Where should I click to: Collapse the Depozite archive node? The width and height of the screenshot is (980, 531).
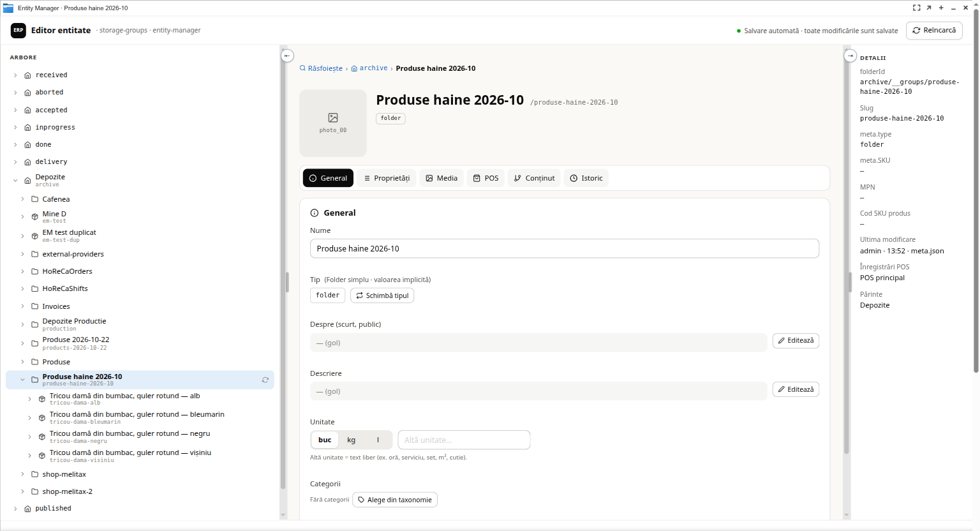coord(15,181)
